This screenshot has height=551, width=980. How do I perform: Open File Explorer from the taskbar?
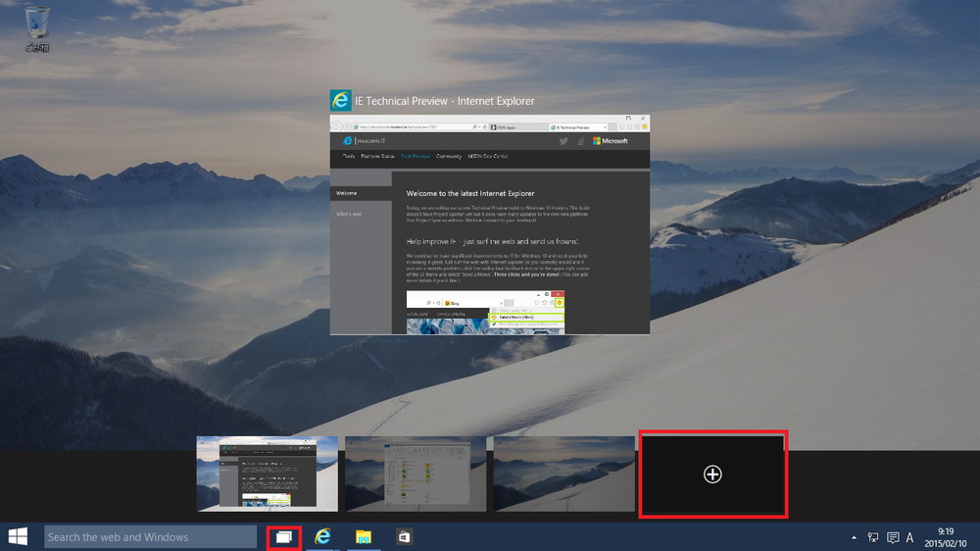click(364, 536)
